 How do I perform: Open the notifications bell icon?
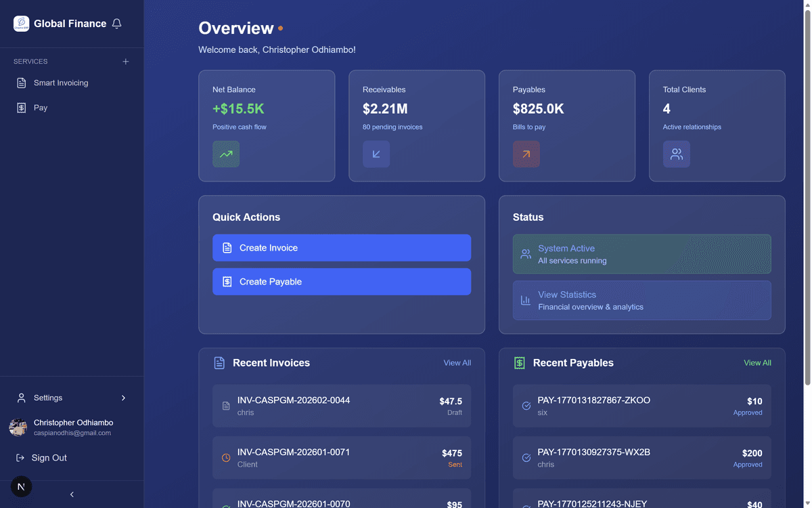(x=116, y=23)
